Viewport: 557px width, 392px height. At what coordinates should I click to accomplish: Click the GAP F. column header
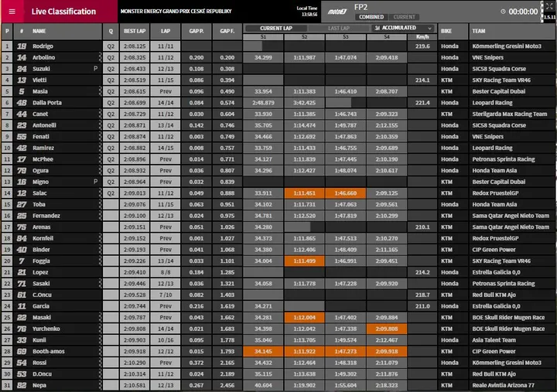(x=227, y=31)
